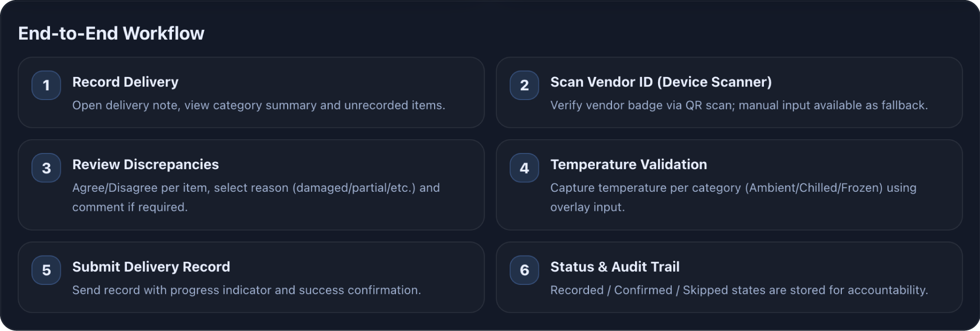The height and width of the screenshot is (331, 980).
Task: Click the 'Send record with progress indicator' text
Action: [x=246, y=290]
